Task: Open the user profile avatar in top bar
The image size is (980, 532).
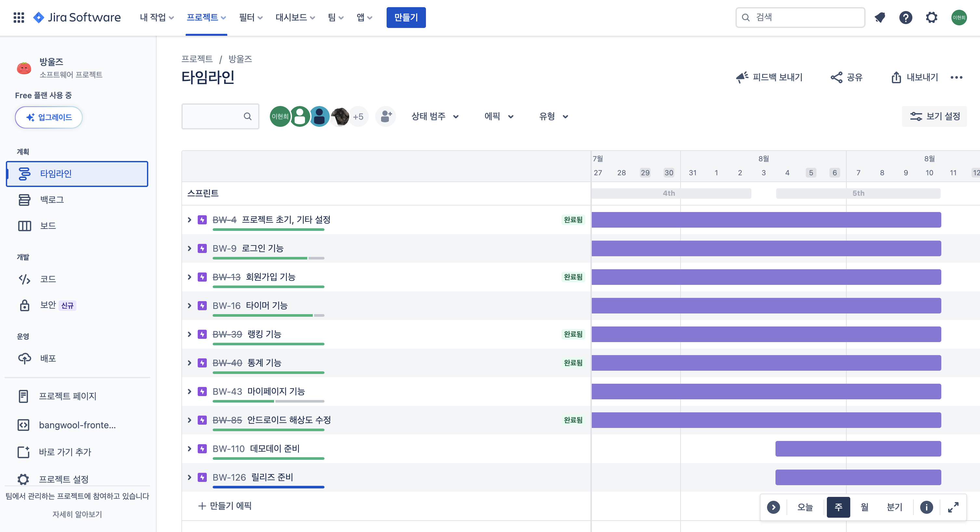Action: pyautogui.click(x=959, y=18)
